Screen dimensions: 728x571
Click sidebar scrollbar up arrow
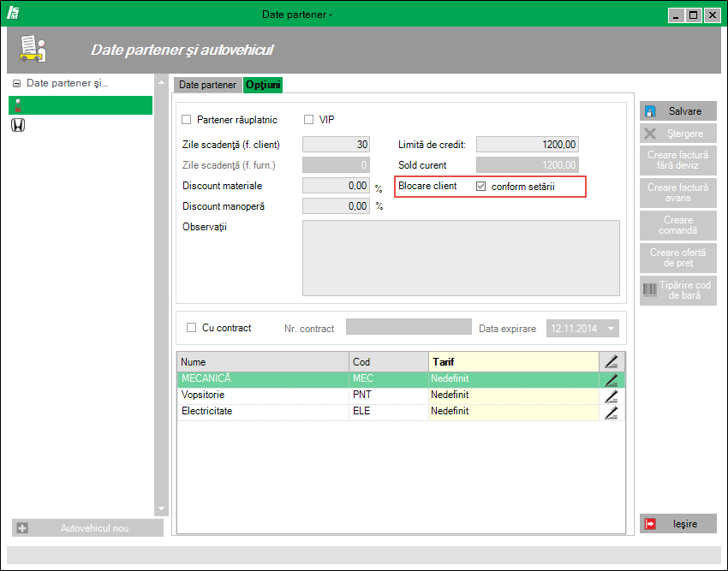pyautogui.click(x=161, y=82)
